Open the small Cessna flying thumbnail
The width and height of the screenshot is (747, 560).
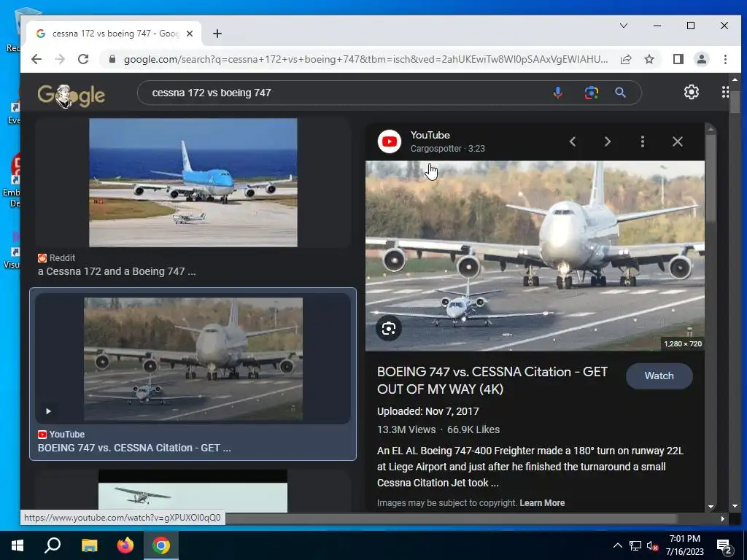[x=193, y=492]
